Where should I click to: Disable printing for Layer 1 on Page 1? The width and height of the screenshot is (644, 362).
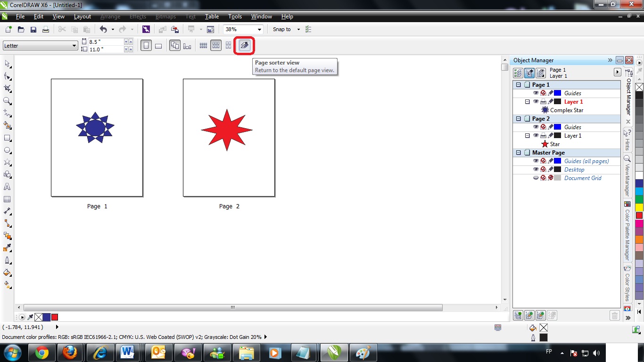(543, 101)
